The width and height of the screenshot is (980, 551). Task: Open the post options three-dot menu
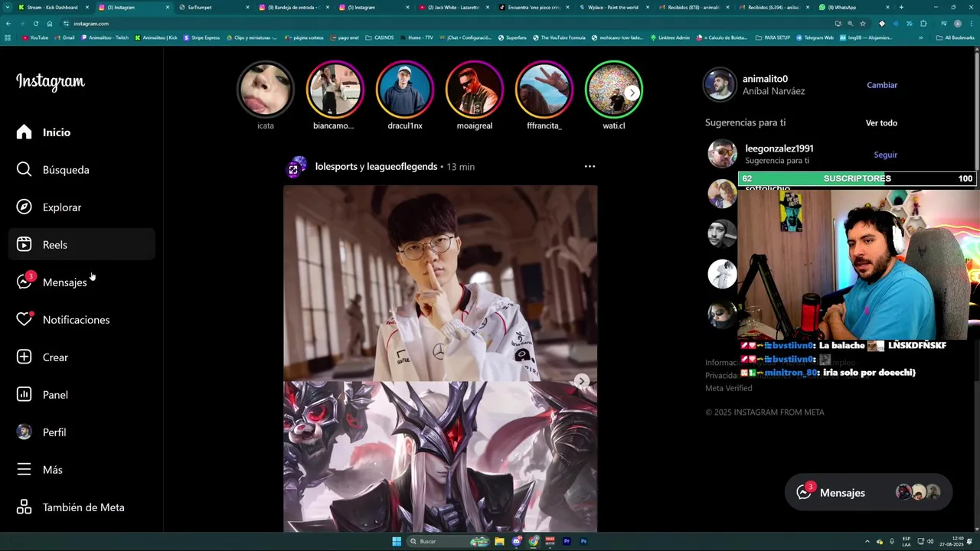(x=590, y=166)
